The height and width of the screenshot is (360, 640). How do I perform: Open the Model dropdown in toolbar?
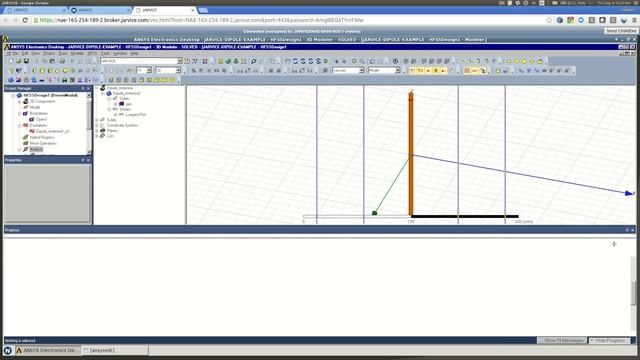[x=398, y=71]
